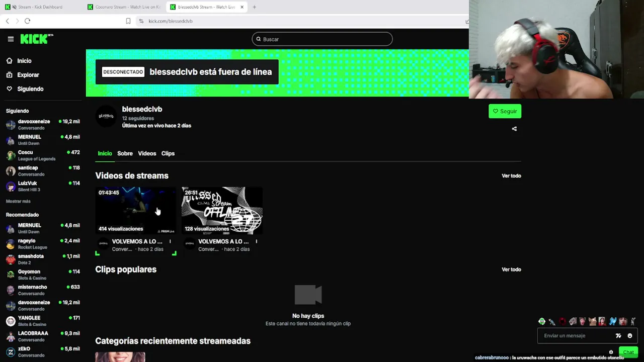Click the bookmark icon in address bar
644x362 pixels.
click(128, 21)
